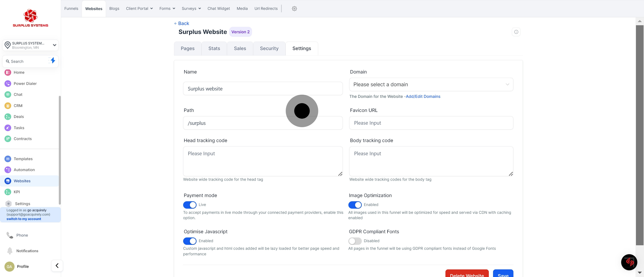This screenshot has height=277, width=644.
Task: Open the Blogs top navigation item
Action: (114, 8)
